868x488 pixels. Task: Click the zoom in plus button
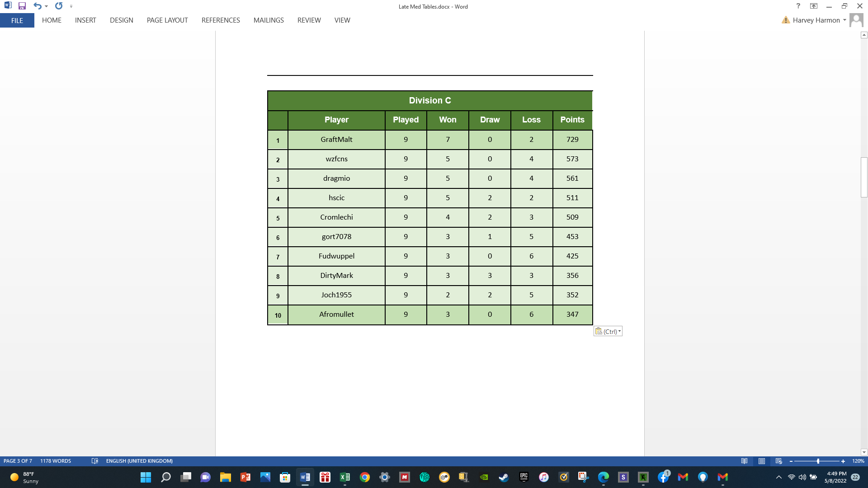843,461
